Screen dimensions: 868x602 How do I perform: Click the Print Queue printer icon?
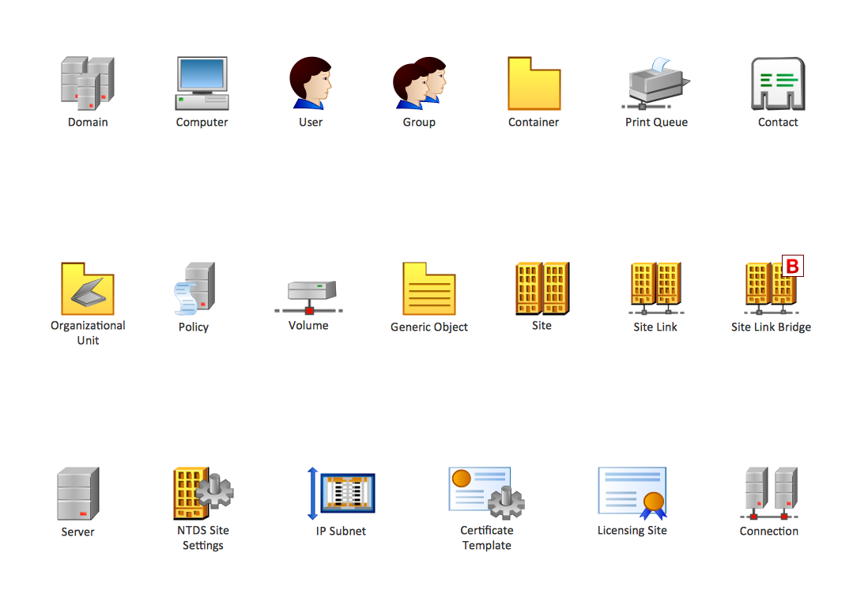[x=656, y=83]
